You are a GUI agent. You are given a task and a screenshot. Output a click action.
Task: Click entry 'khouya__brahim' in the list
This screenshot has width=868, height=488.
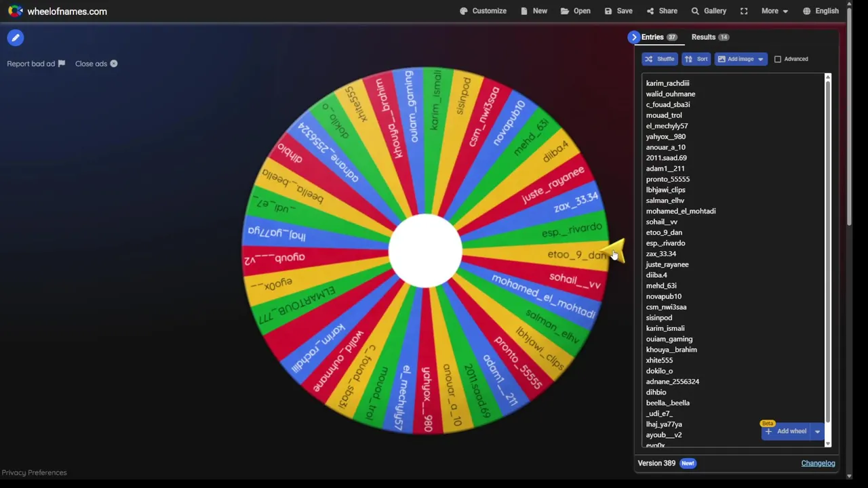tap(671, 350)
